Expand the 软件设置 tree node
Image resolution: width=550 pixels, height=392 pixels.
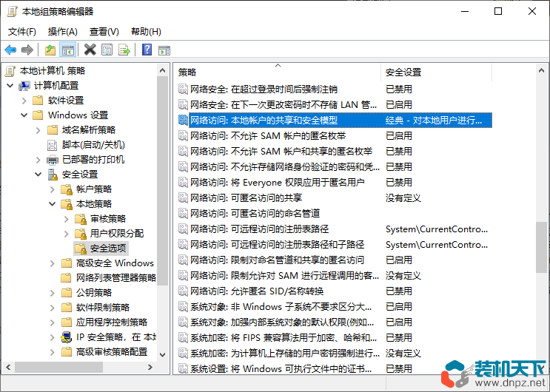click(24, 101)
